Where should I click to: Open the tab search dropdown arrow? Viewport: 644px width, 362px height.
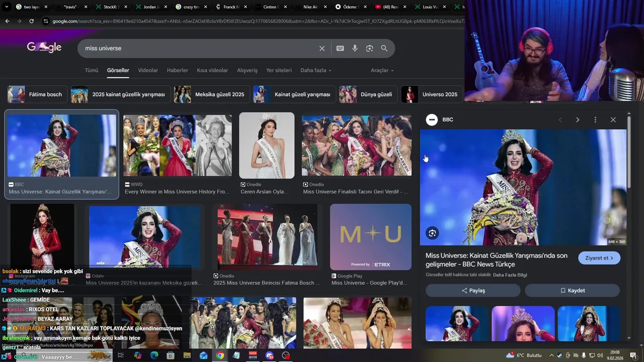pyautogui.click(x=7, y=7)
